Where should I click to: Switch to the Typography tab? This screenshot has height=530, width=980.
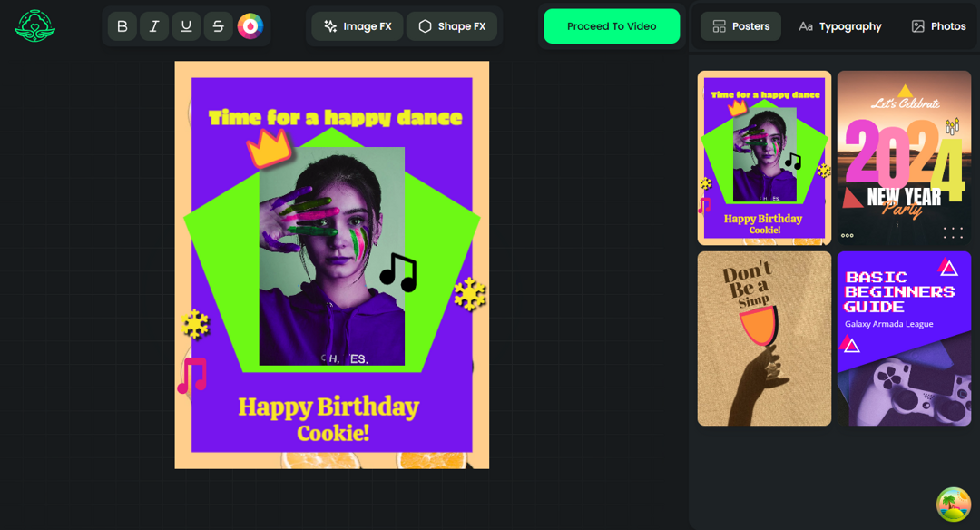click(x=839, y=26)
